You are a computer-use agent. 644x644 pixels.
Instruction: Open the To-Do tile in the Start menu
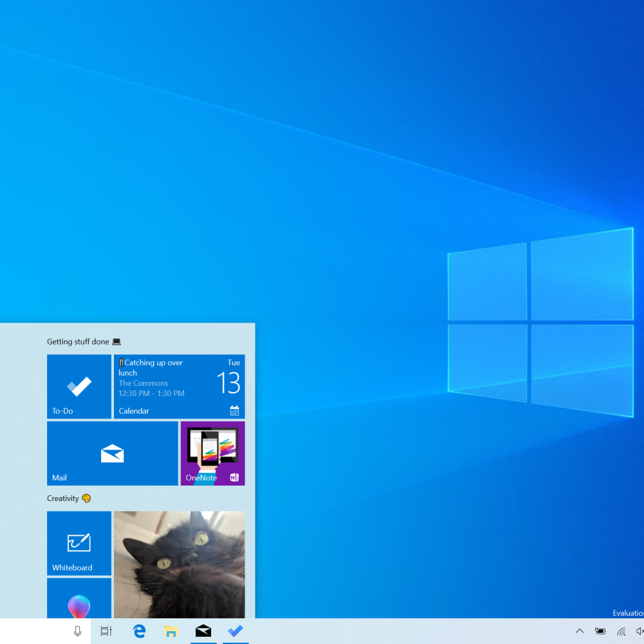79,386
